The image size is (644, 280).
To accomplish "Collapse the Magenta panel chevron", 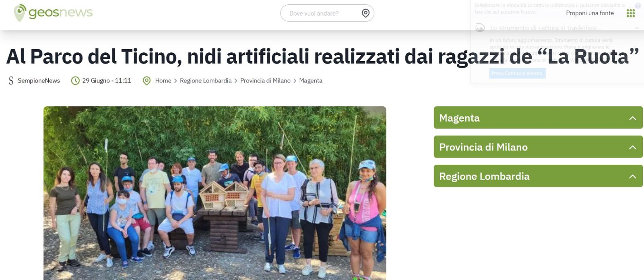I will pyautogui.click(x=633, y=118).
